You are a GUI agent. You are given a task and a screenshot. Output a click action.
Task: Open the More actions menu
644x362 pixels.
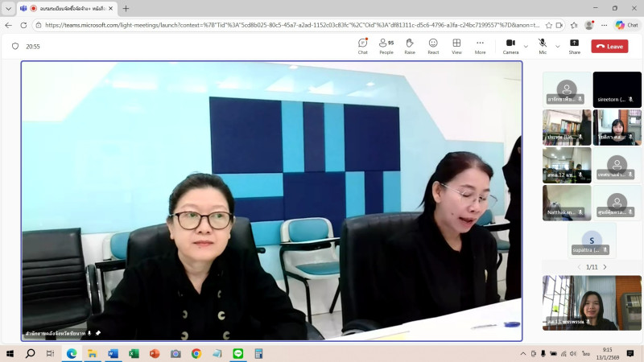click(x=480, y=46)
